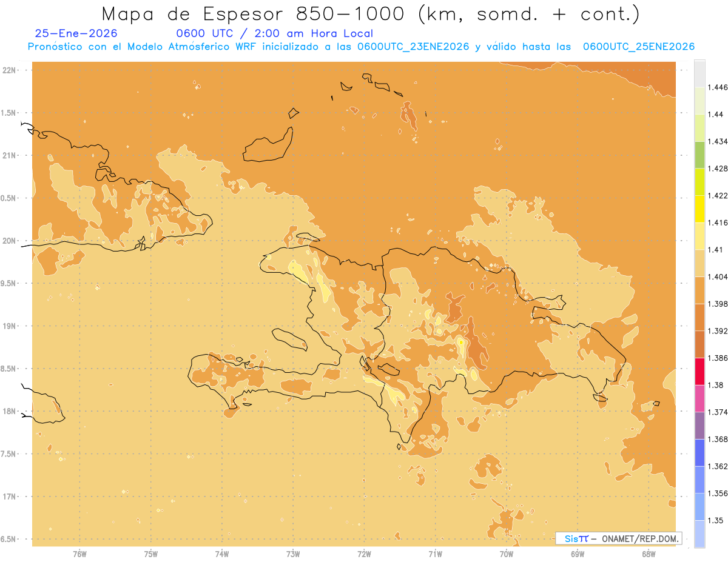The width and height of the screenshot is (728, 562).
Task: Click the '74W' longitude label
Action: point(222,554)
